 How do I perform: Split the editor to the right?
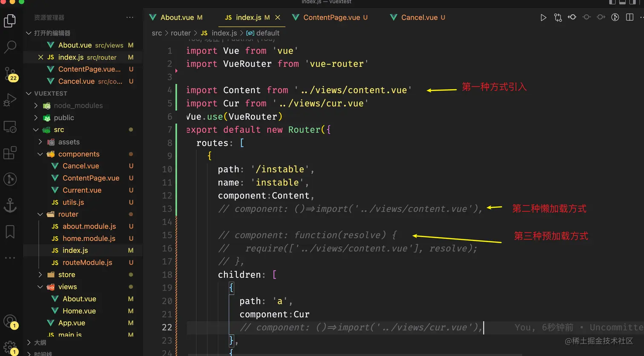[x=630, y=17]
